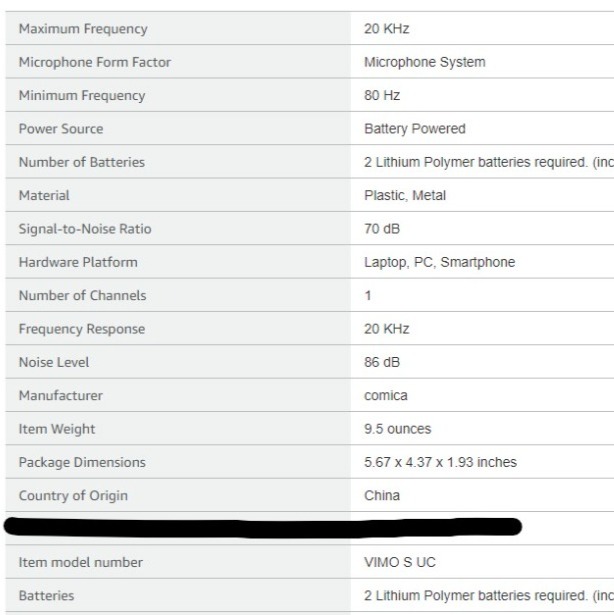This screenshot has width=614, height=615.
Task: Click the 86 dB noise level value
Action: coord(382,362)
